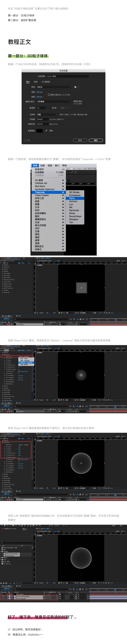Click the 高度 value 900
Screen dimensions: 127x644
click(38, 97)
